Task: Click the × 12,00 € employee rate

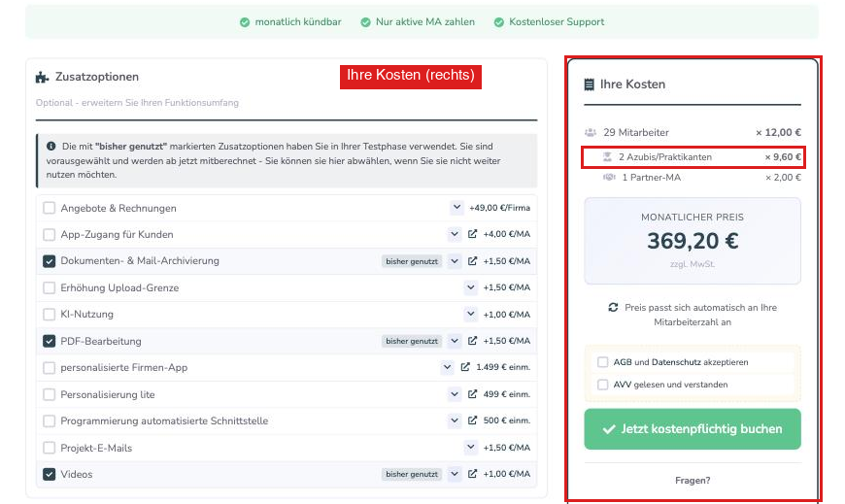Action: (778, 133)
